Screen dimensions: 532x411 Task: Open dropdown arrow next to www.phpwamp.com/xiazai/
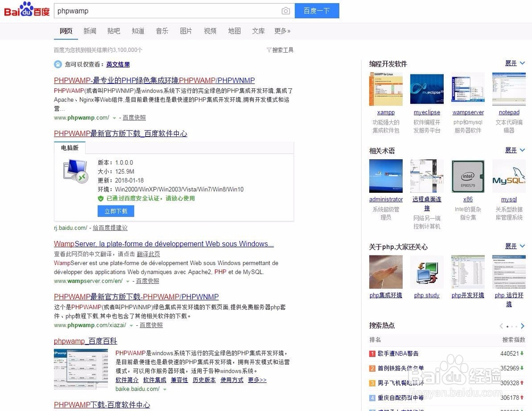point(131,325)
